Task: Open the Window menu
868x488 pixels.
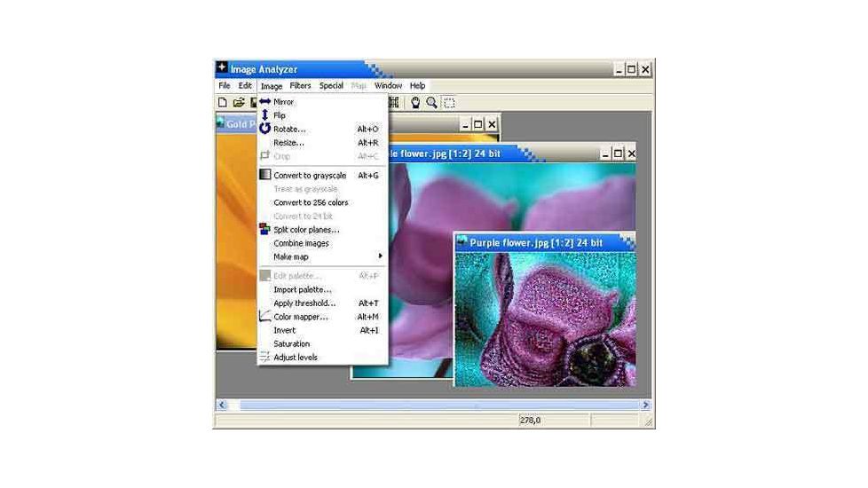Action: click(x=388, y=86)
